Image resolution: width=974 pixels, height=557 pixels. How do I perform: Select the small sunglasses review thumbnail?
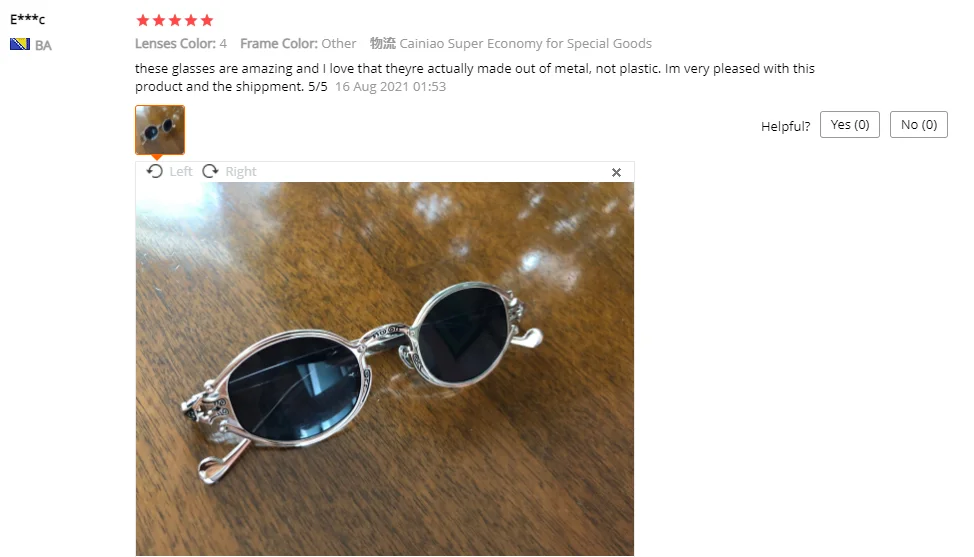coord(160,130)
